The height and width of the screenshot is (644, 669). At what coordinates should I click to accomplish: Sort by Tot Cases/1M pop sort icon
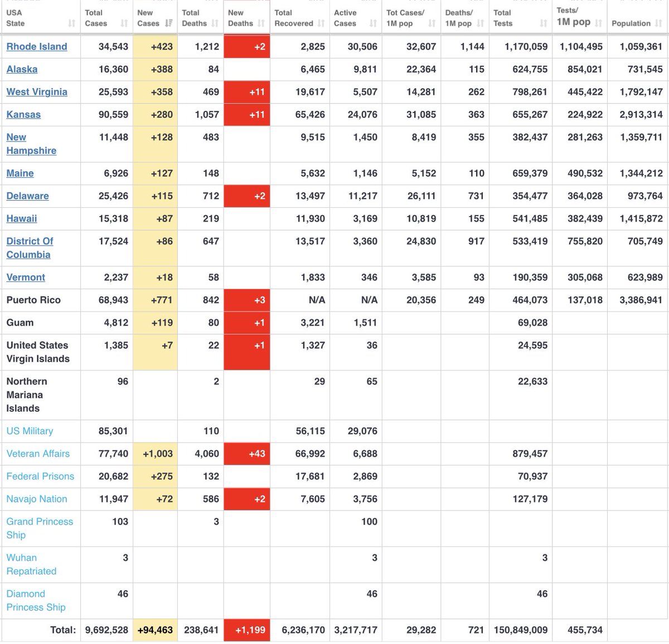click(x=432, y=23)
